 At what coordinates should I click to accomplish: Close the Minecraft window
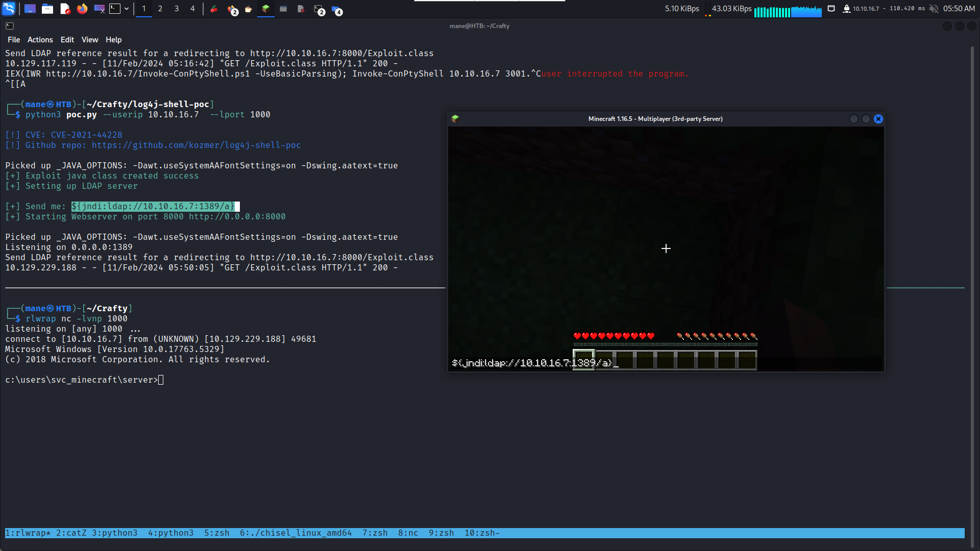[878, 119]
